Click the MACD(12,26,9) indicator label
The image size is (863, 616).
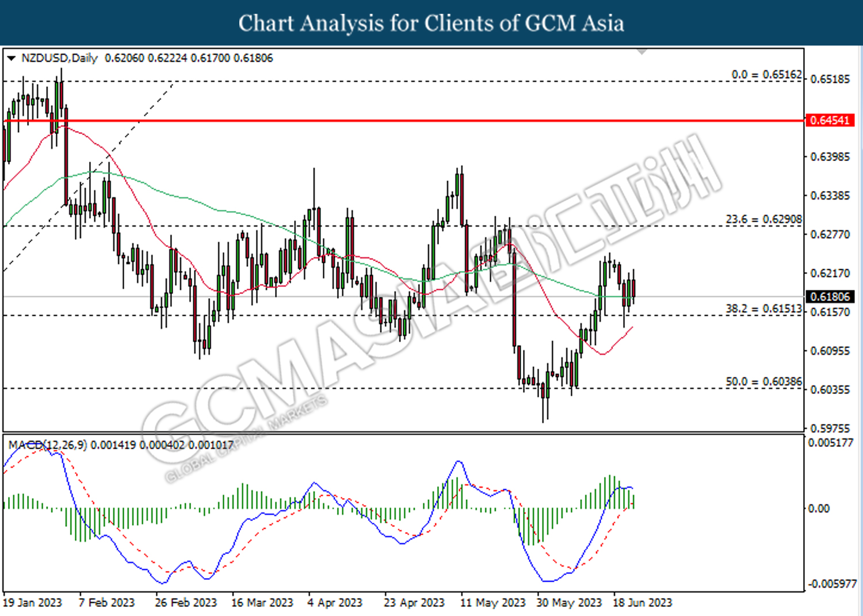[x=48, y=445]
